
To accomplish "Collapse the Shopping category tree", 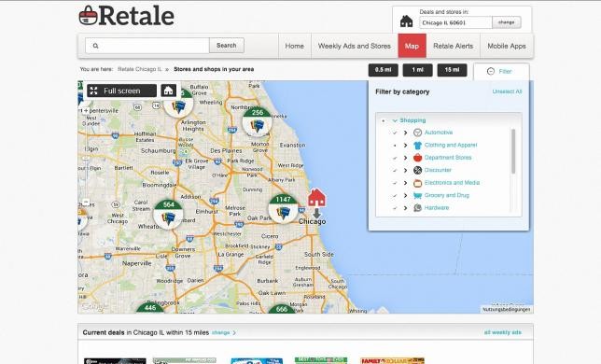I will (x=395, y=120).
